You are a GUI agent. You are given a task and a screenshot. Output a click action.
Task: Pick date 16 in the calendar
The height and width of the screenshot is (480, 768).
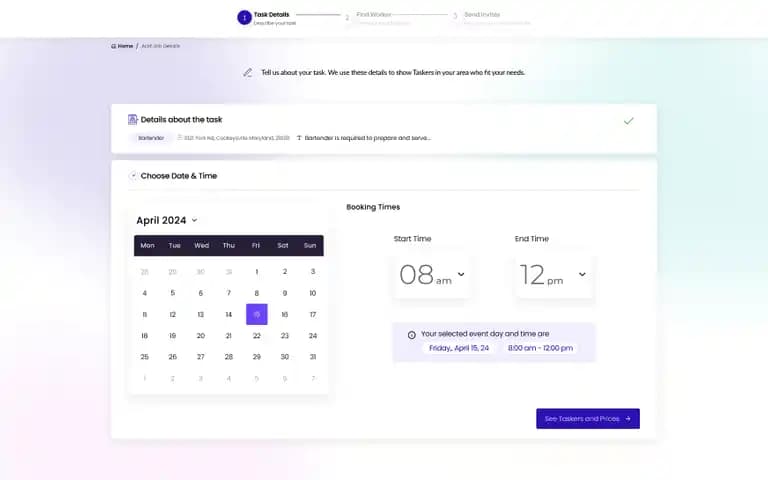[x=285, y=314]
